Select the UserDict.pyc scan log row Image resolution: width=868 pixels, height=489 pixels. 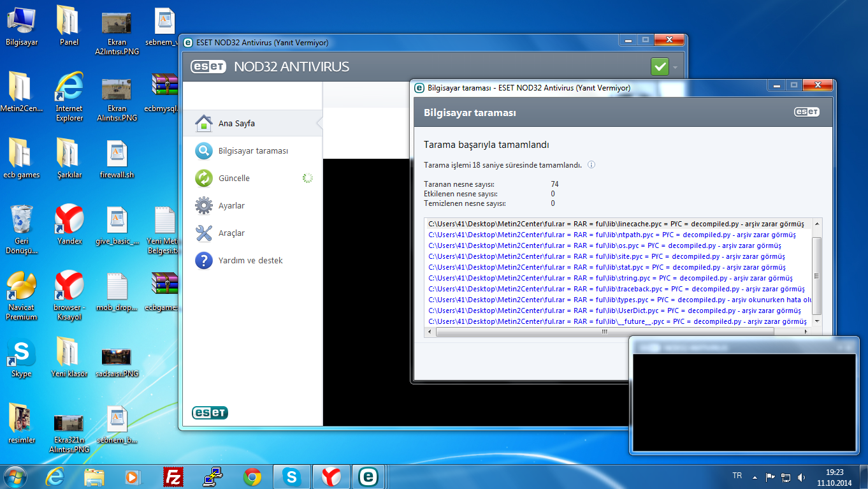click(x=618, y=310)
